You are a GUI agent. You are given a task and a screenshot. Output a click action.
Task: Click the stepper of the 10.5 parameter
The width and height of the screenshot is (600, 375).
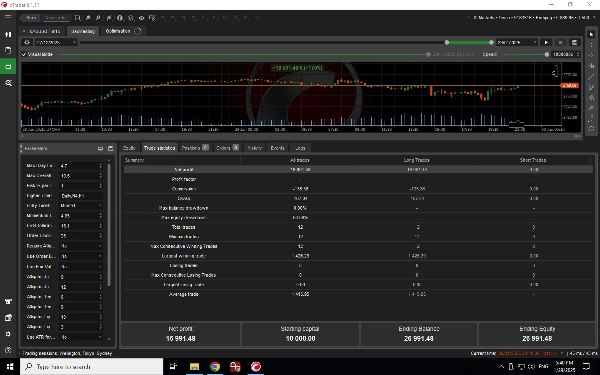tap(101, 176)
